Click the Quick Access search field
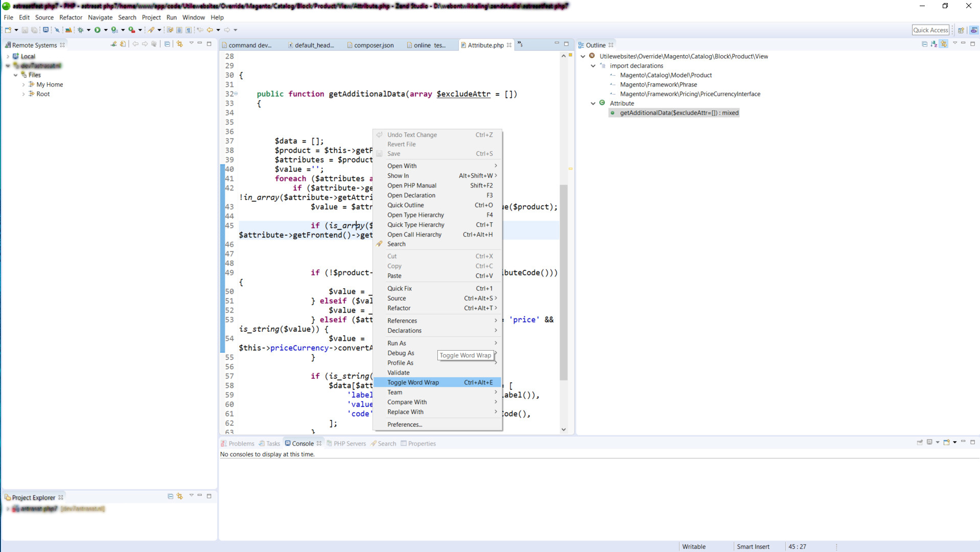980x552 pixels. [x=930, y=30]
